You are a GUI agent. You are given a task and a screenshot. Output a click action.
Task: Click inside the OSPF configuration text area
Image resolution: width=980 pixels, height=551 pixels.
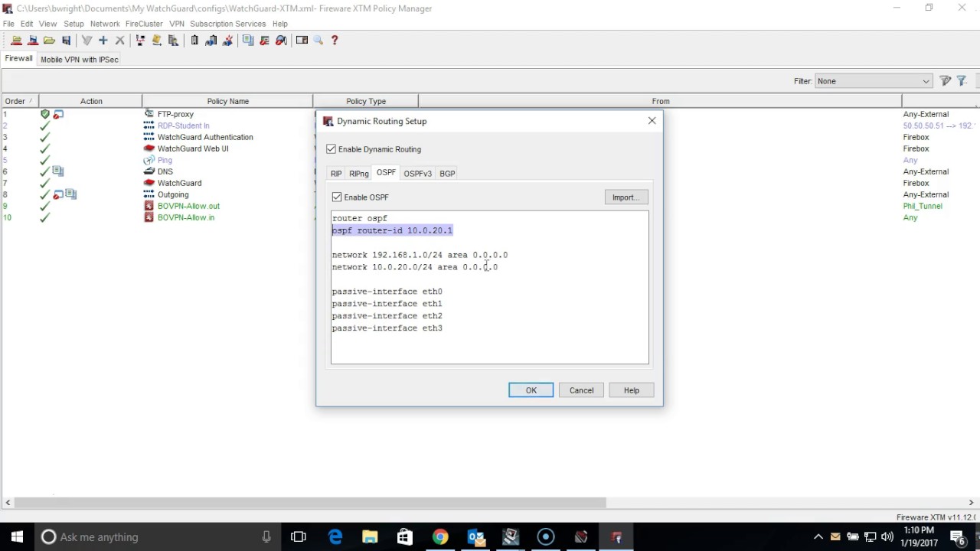(490, 287)
